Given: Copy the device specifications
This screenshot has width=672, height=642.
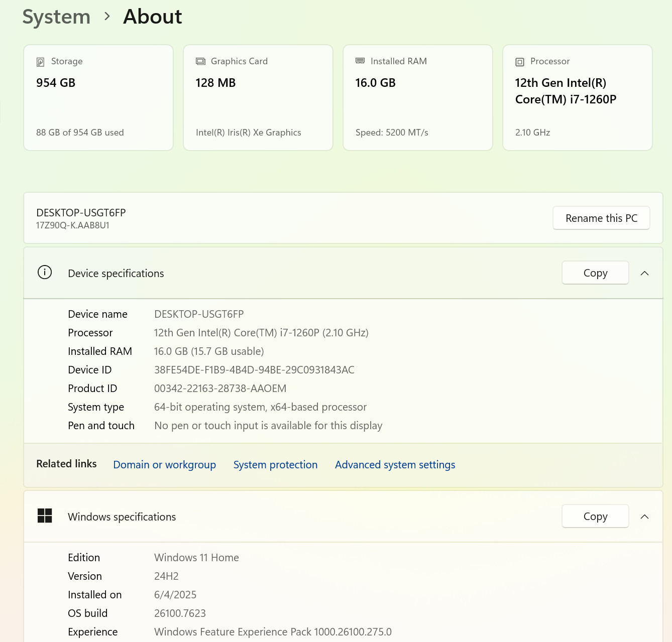Looking at the screenshot, I should tap(595, 273).
